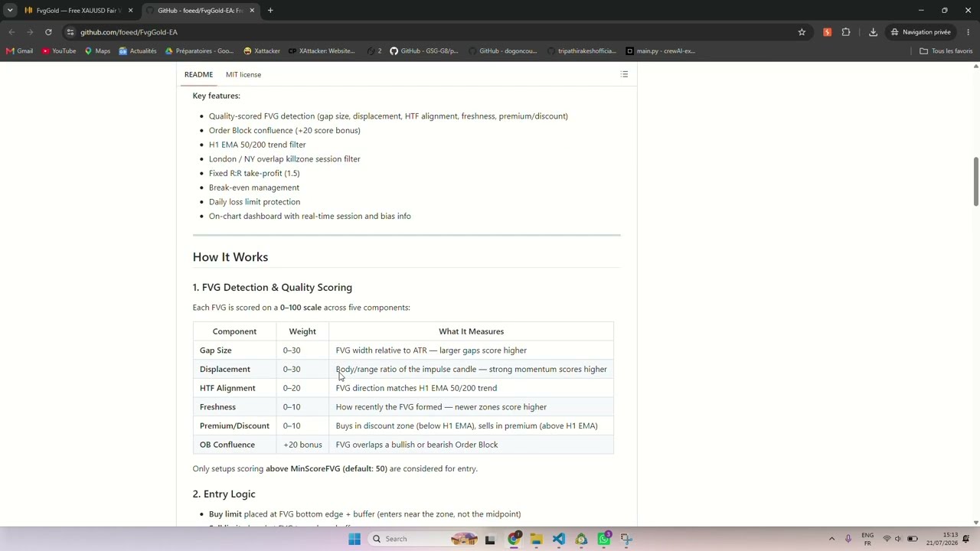
Task: Open File Explorer from the taskbar
Action: (536, 539)
